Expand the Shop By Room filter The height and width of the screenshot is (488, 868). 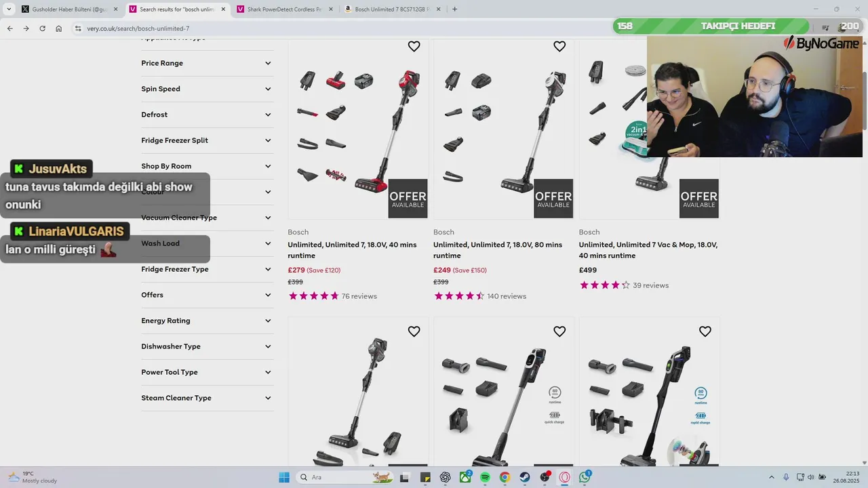[207, 166]
